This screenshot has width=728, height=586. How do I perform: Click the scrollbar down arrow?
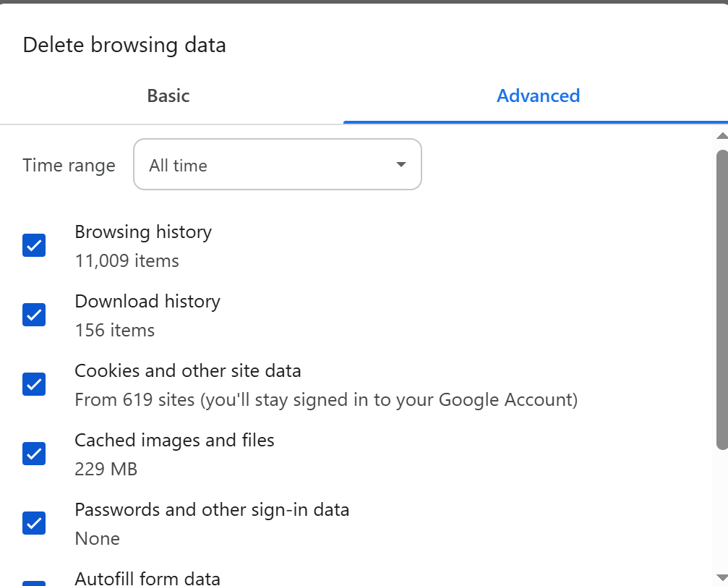click(722, 577)
